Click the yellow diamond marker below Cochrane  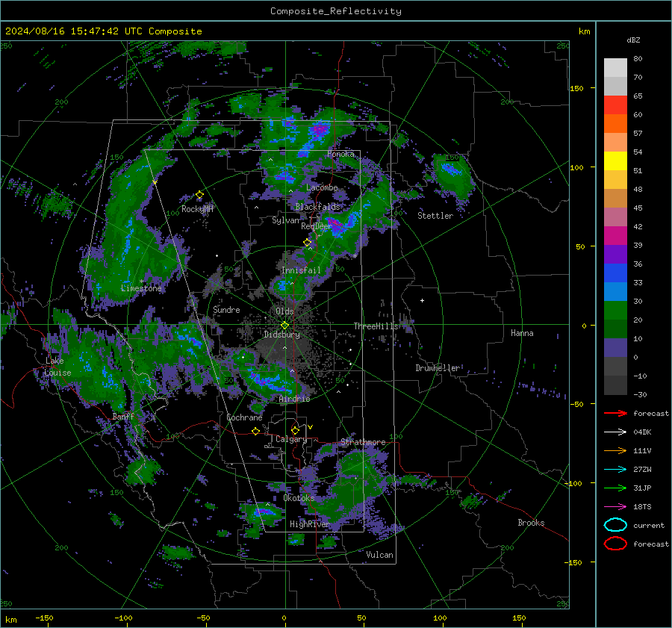[255, 431]
